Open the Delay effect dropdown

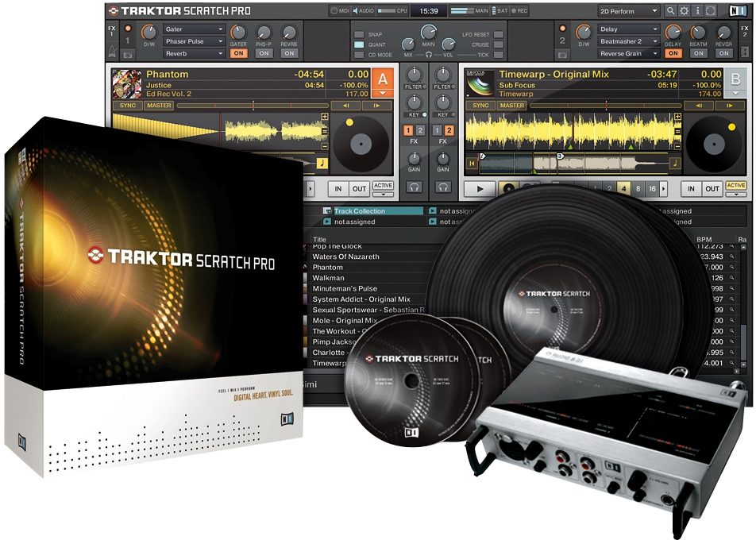pyautogui.click(x=629, y=29)
